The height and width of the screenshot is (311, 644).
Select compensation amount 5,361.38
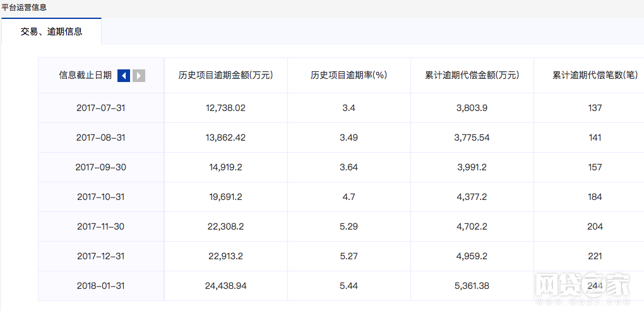point(472,286)
